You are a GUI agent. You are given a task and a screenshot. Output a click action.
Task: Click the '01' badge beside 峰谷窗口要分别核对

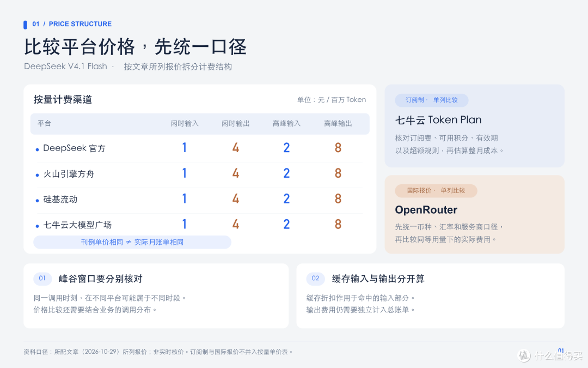click(42, 278)
